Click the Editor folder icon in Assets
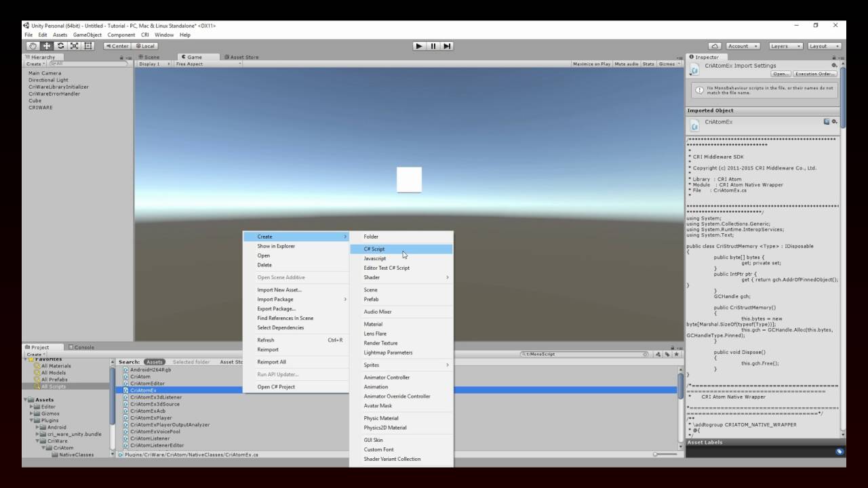This screenshot has width=868, height=488. pyautogui.click(x=36, y=407)
